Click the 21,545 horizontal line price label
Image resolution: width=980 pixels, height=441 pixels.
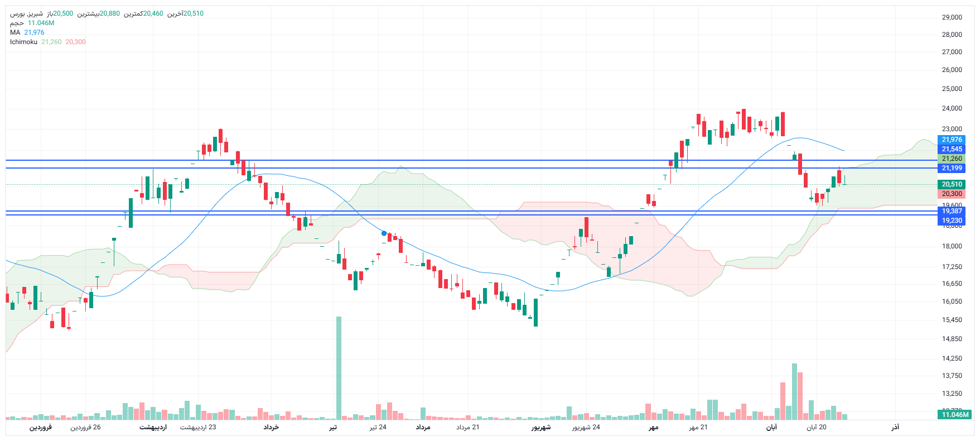tap(952, 149)
